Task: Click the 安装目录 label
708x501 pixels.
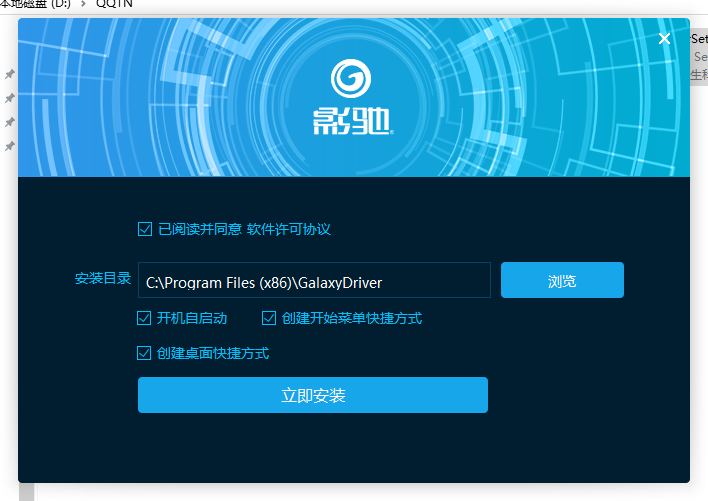Action: pos(103,278)
